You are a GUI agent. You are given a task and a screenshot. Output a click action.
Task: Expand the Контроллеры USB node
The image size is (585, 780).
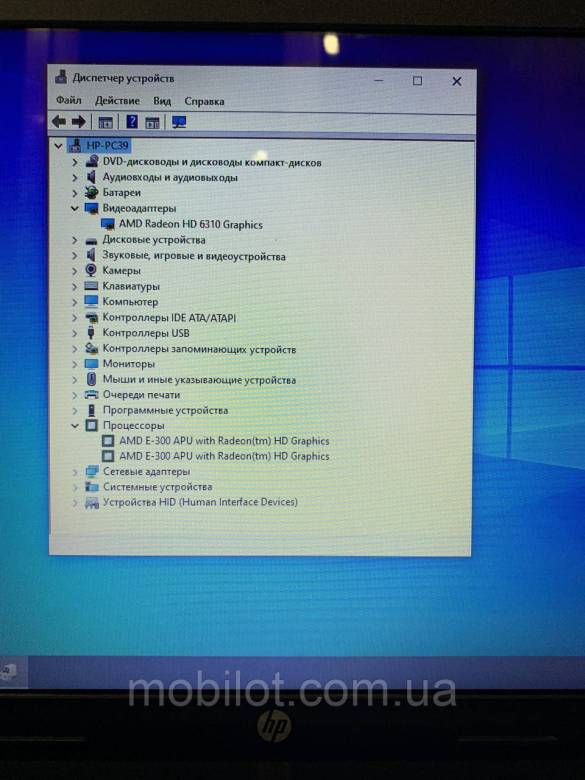75,333
